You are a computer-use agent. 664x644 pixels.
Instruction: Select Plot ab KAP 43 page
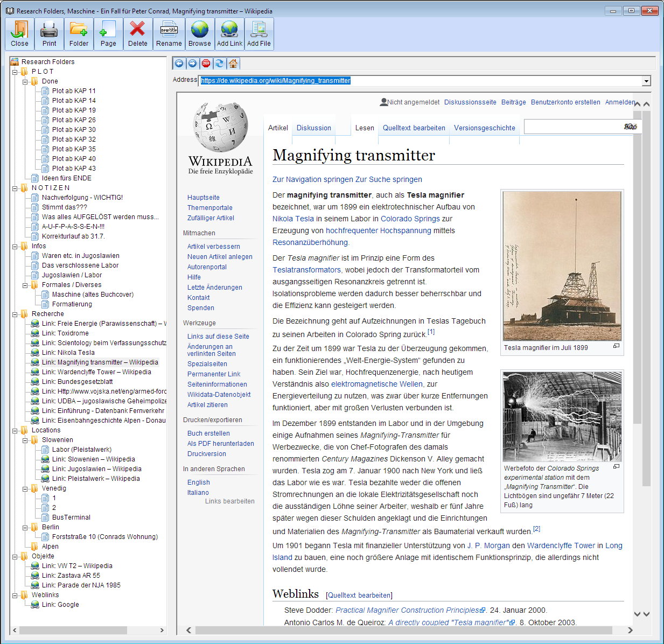(x=74, y=169)
